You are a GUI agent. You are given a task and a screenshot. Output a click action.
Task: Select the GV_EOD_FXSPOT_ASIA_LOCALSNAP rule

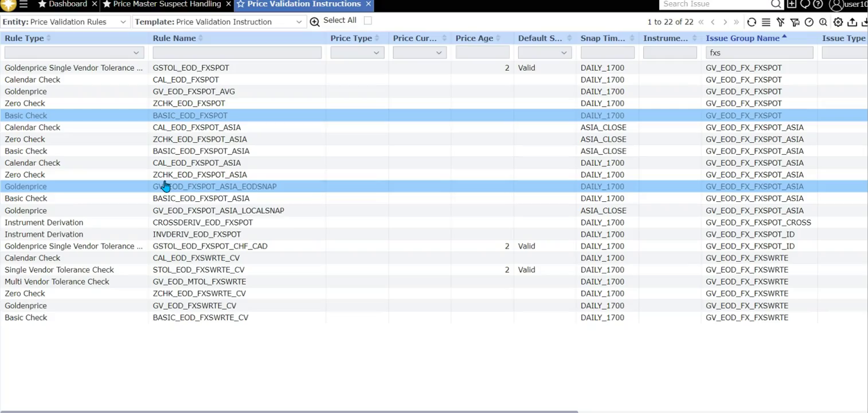pyautogui.click(x=218, y=211)
